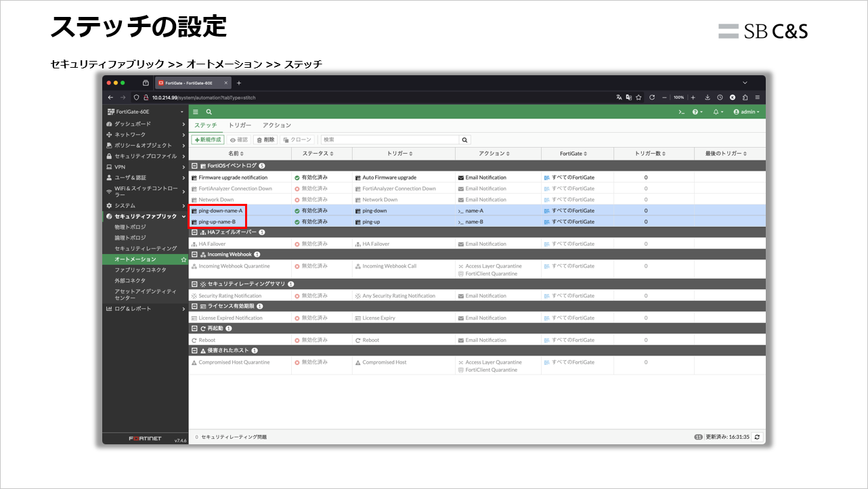Open the notifications bell menu
Image resolution: width=868 pixels, height=489 pixels.
click(x=717, y=112)
